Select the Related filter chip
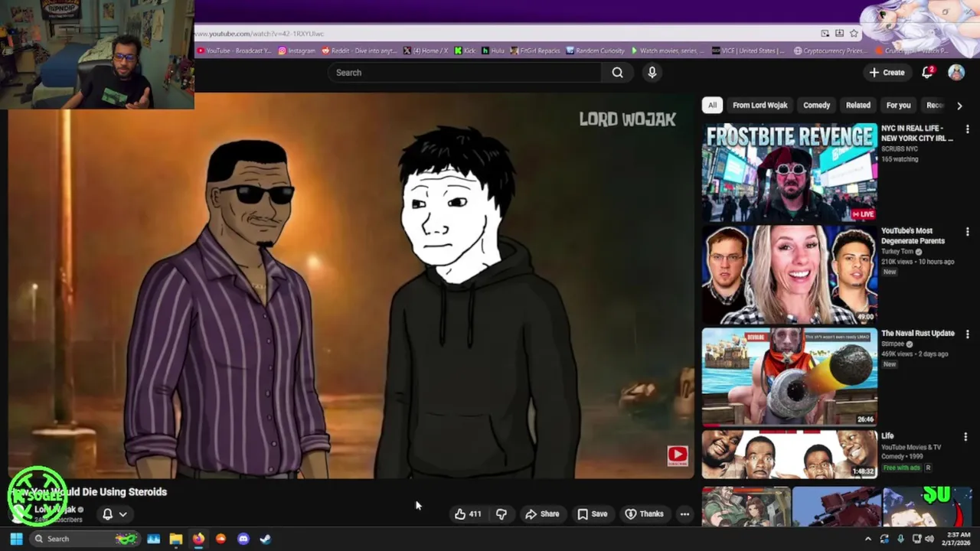This screenshot has width=980, height=551. (x=857, y=105)
